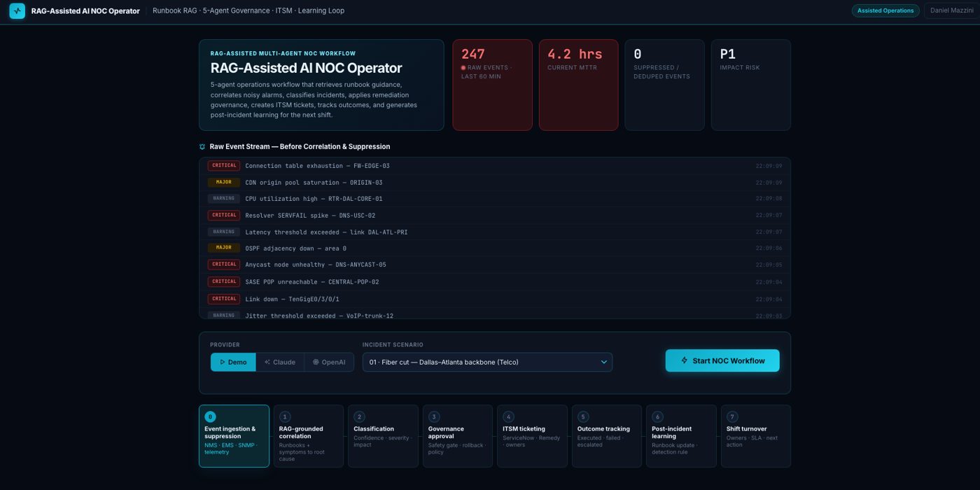Click 22:09:05 timestamp on Anycast row
980x490 pixels.
(769, 265)
